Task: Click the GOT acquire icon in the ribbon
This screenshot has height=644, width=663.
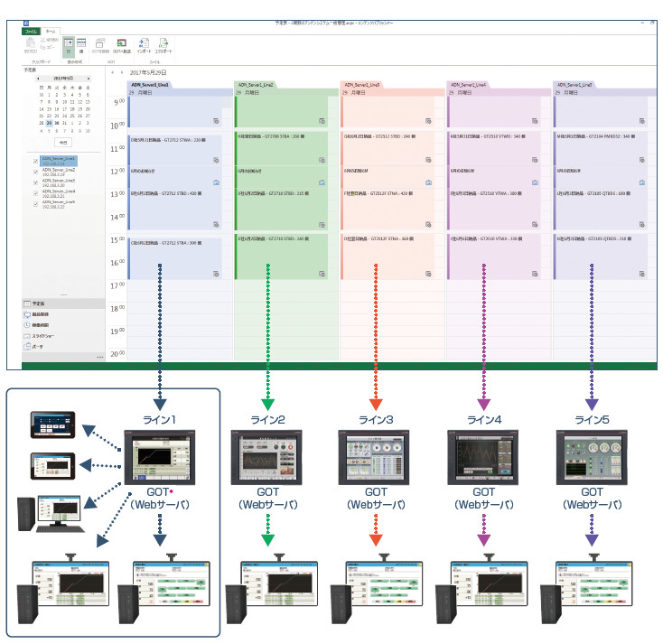Action: [x=100, y=44]
